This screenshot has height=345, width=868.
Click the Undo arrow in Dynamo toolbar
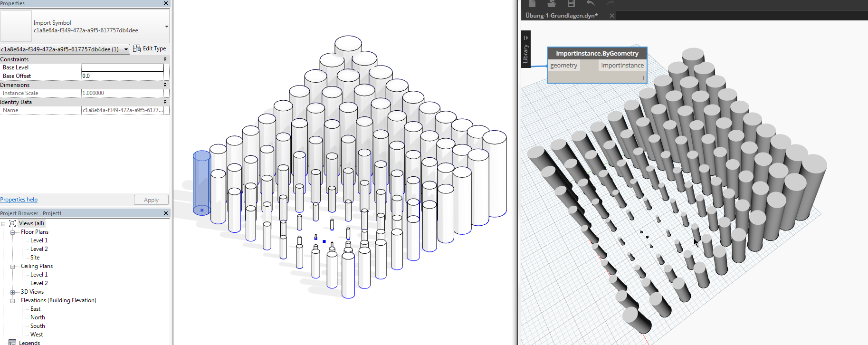point(591,4)
